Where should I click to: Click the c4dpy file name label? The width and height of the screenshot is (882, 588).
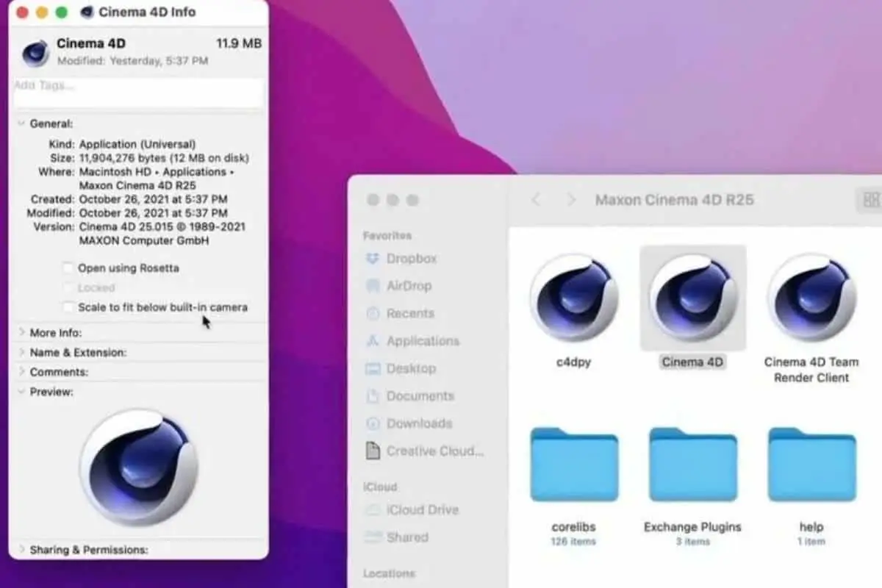pyautogui.click(x=573, y=362)
